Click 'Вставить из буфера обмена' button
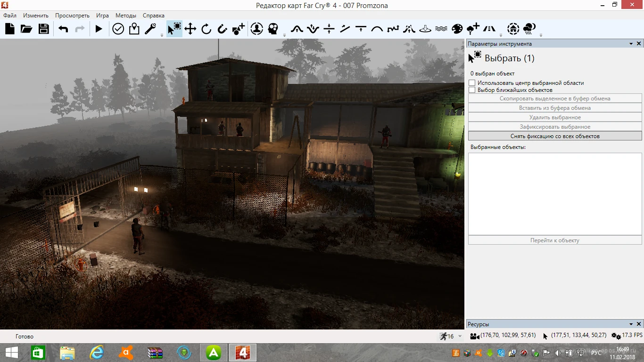Image resolution: width=644 pixels, height=362 pixels. (555, 108)
